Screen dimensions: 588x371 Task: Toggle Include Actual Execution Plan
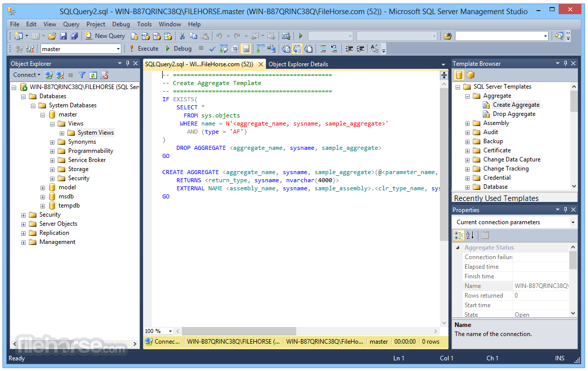[x=260, y=49]
